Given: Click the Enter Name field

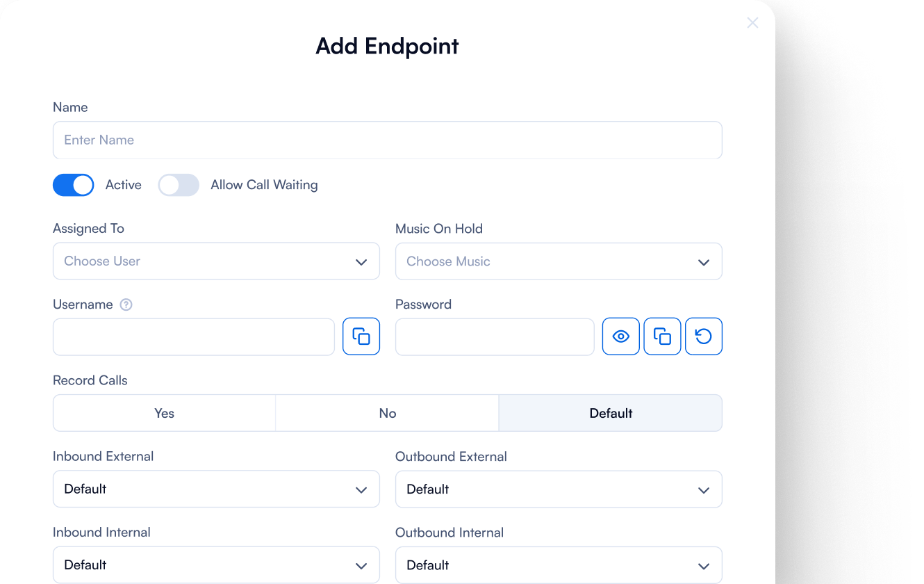Looking at the screenshot, I should (x=387, y=140).
